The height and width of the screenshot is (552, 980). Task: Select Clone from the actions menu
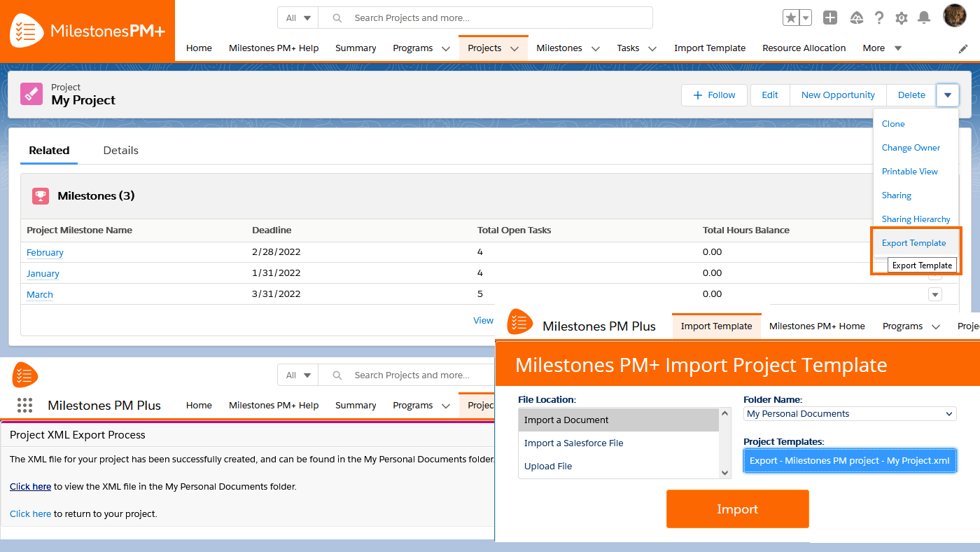(893, 123)
